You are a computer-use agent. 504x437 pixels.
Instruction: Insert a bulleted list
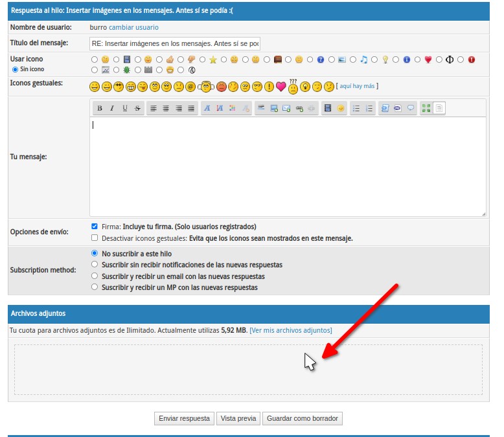356,109
